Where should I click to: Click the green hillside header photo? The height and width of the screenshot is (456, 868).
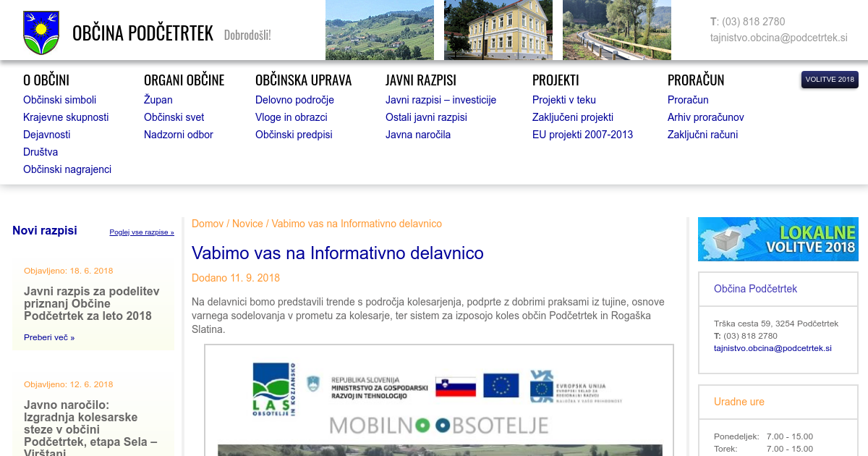pos(379,29)
